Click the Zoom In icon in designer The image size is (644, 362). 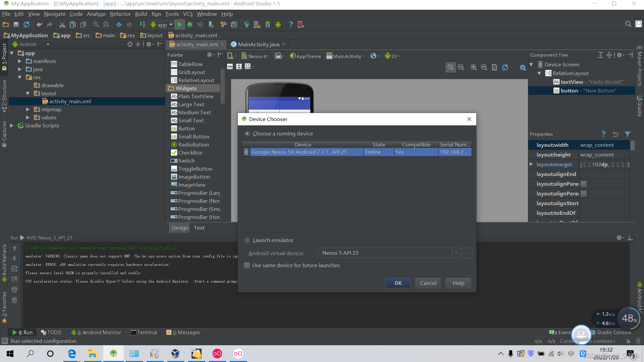coord(473,67)
